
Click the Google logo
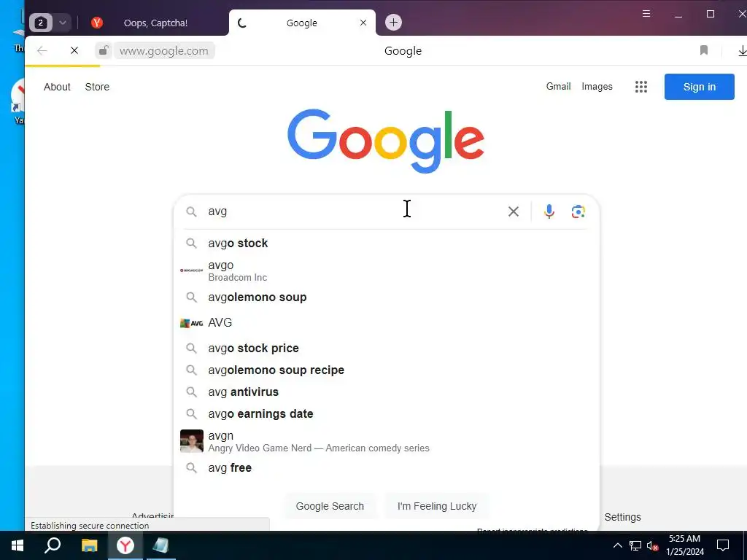386,141
